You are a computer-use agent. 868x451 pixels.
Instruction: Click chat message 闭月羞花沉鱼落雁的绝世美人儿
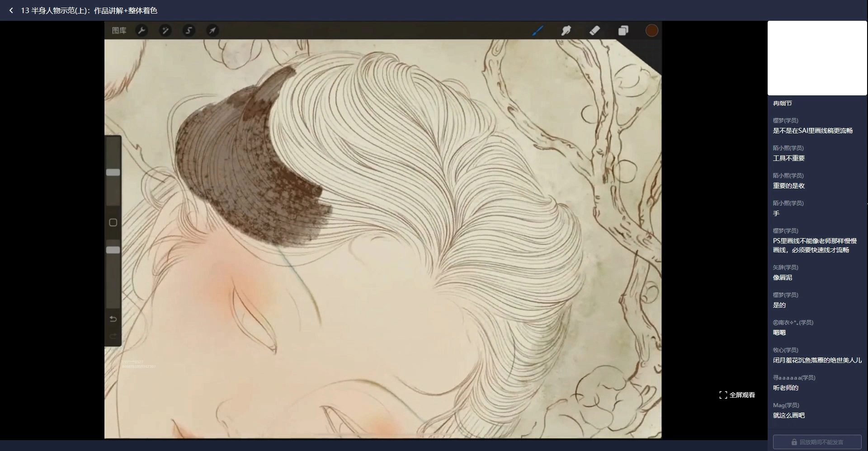click(817, 360)
